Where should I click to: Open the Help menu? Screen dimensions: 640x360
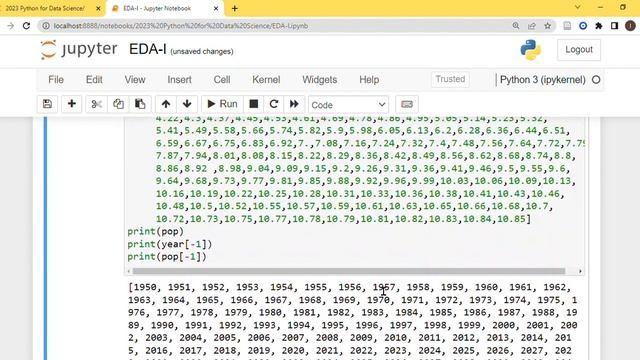pyautogui.click(x=369, y=80)
